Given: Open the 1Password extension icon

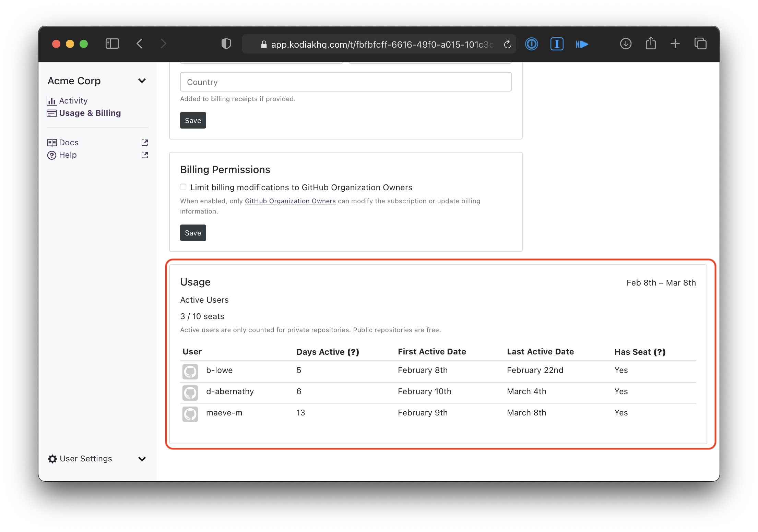Looking at the screenshot, I should point(531,44).
